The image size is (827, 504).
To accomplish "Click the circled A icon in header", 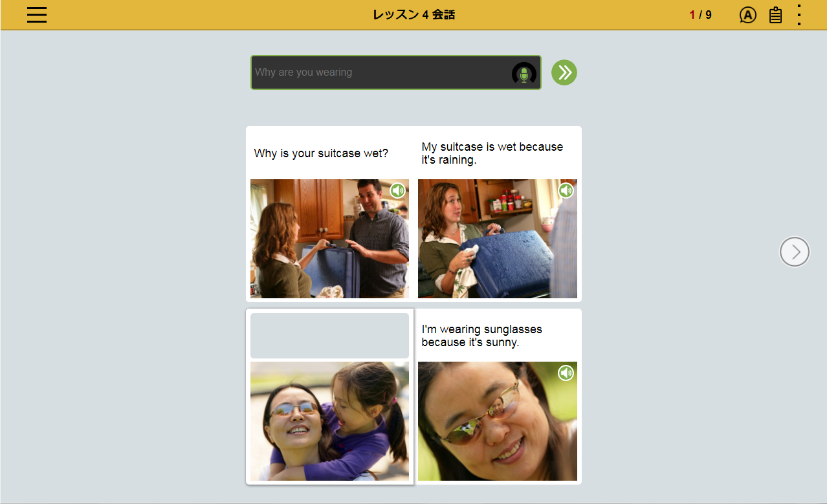I will 747,15.
